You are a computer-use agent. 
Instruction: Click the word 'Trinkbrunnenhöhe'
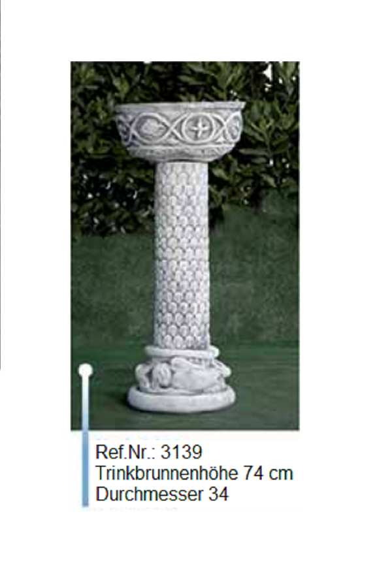pos(167,474)
